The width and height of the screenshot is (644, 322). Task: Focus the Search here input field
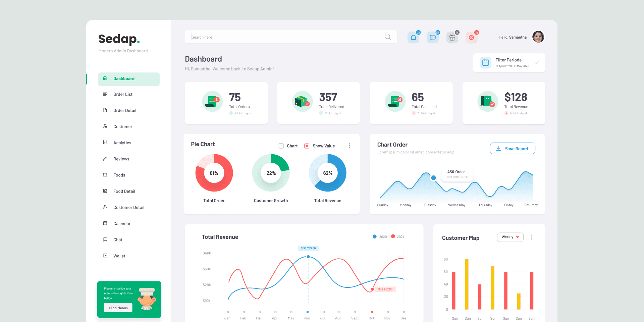[285, 37]
